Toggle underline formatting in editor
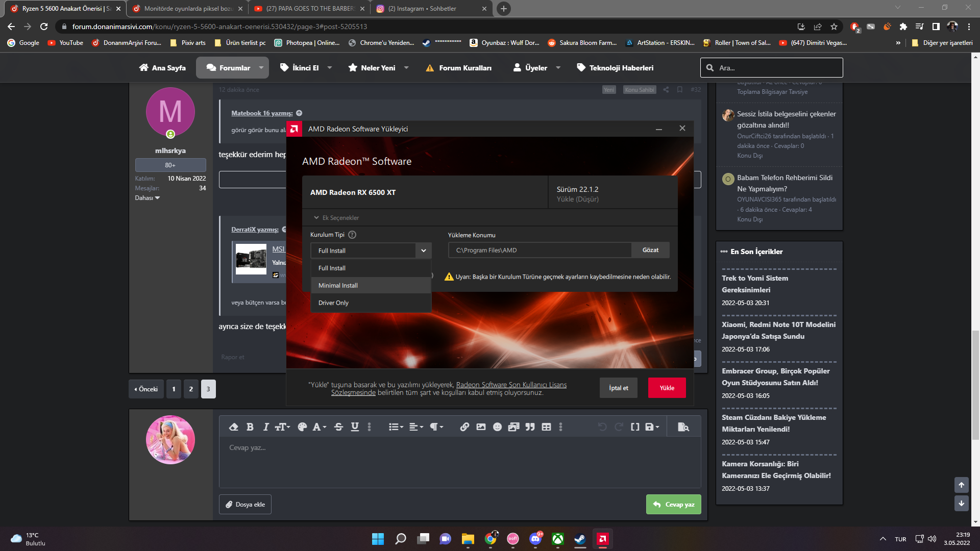 click(355, 427)
